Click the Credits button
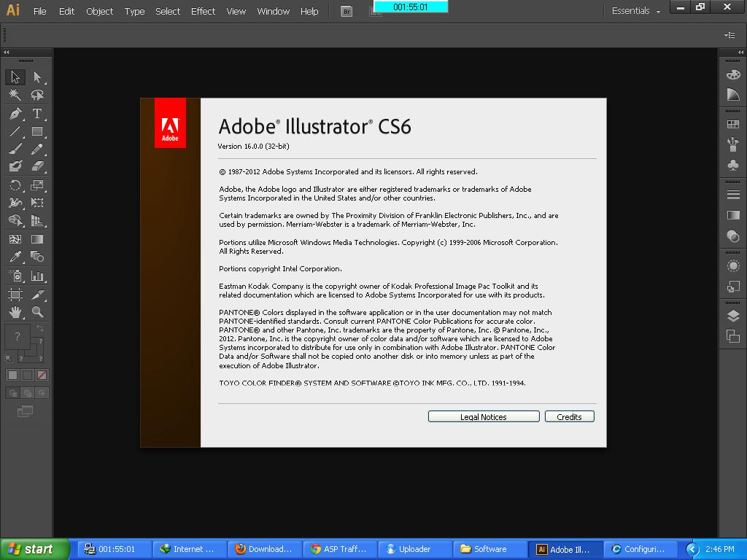 569,416
